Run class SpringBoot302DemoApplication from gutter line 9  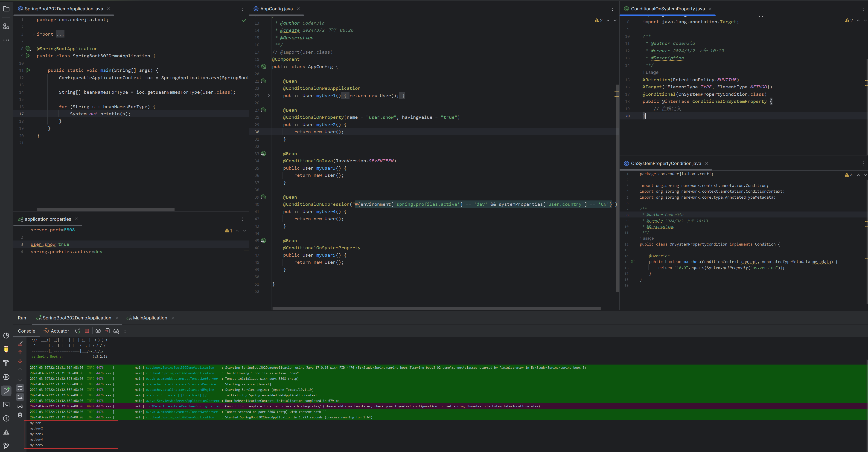(28, 55)
